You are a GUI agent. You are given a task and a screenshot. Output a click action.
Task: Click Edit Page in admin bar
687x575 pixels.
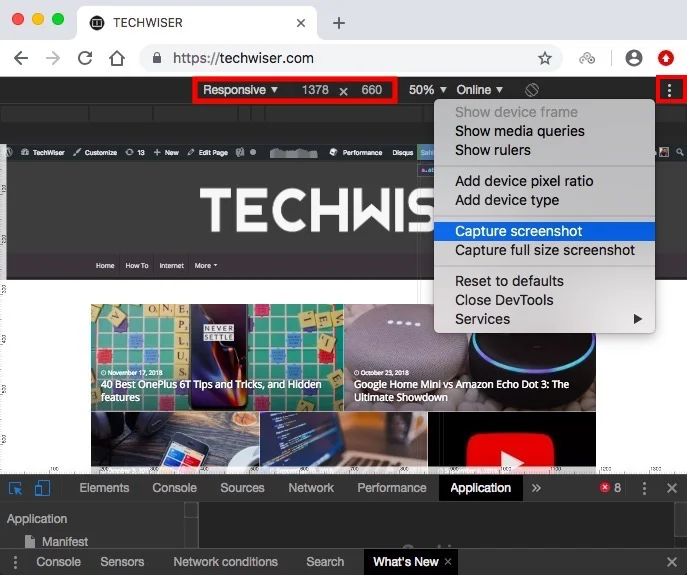[x=208, y=153]
